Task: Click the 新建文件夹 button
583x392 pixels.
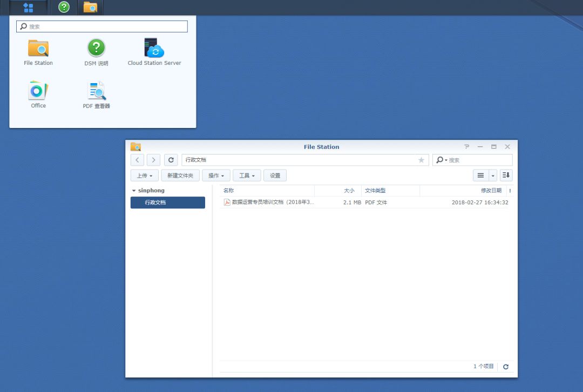Action: click(180, 175)
